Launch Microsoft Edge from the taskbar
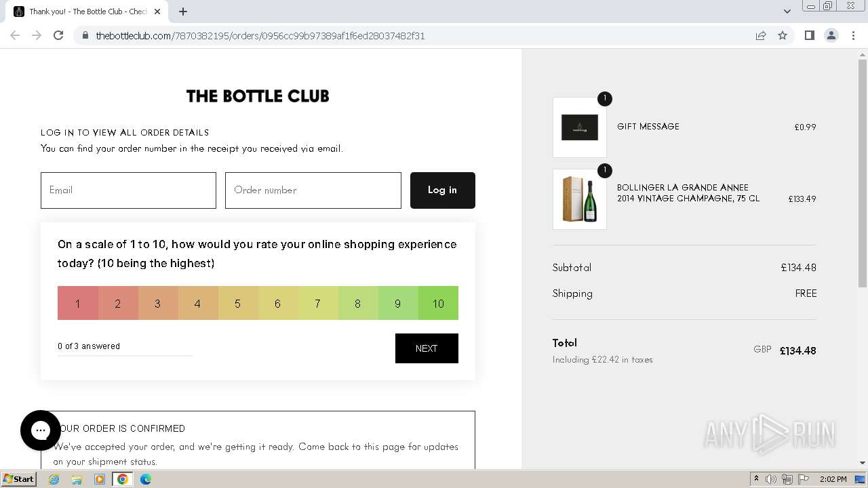Image resolution: width=868 pixels, height=488 pixels. [146, 479]
